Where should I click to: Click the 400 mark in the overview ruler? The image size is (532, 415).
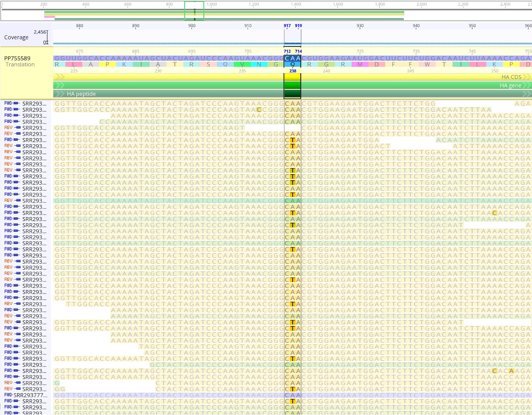tap(86, 4)
